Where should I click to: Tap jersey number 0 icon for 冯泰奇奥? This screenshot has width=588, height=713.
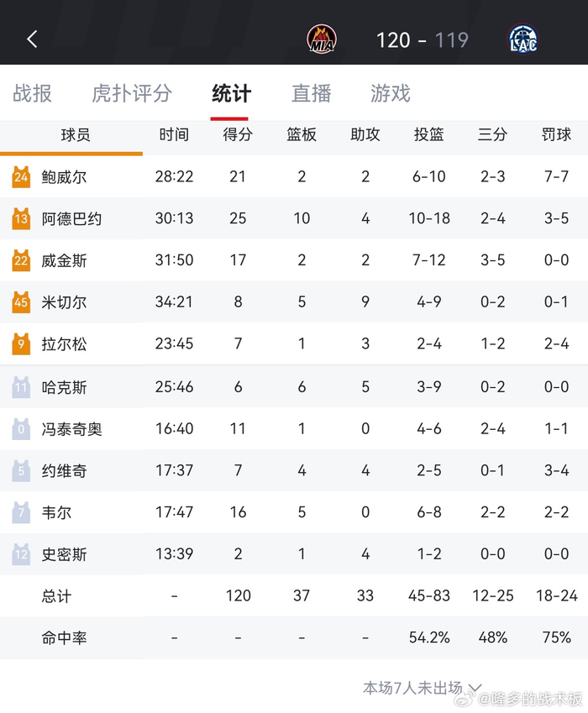[x=21, y=429]
